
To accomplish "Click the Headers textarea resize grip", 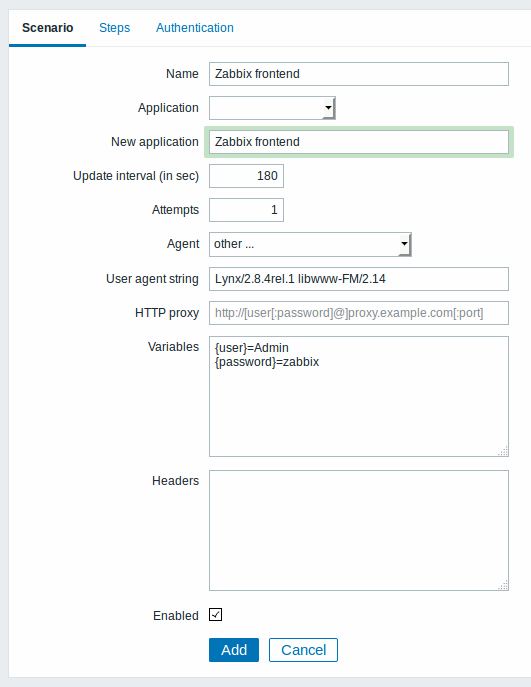I will 503,585.
